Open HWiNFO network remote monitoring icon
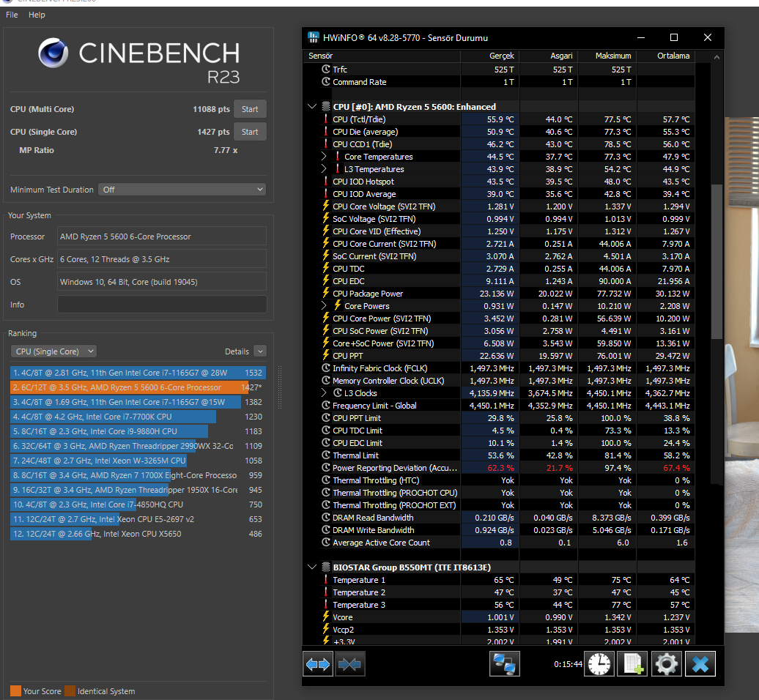759x700 pixels. click(x=504, y=663)
